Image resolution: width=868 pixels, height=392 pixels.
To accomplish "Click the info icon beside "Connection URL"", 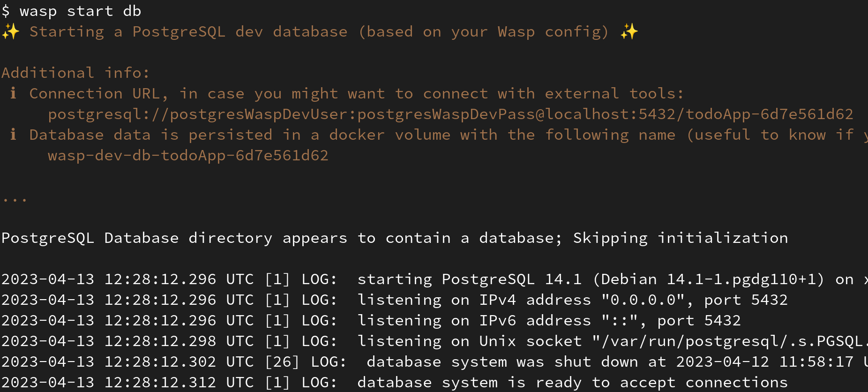I will click(13, 93).
